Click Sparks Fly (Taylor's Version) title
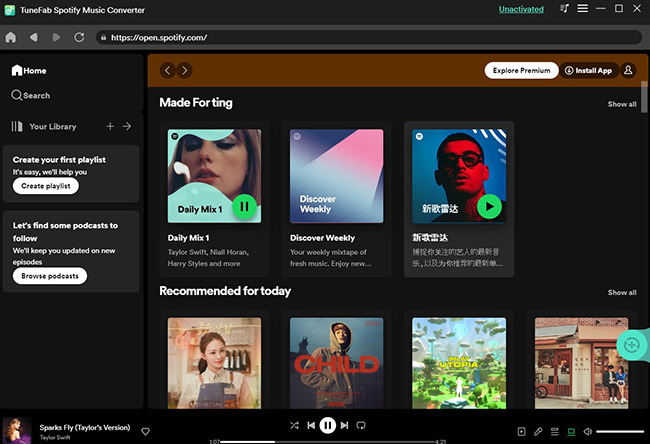The image size is (650, 444). (x=85, y=427)
